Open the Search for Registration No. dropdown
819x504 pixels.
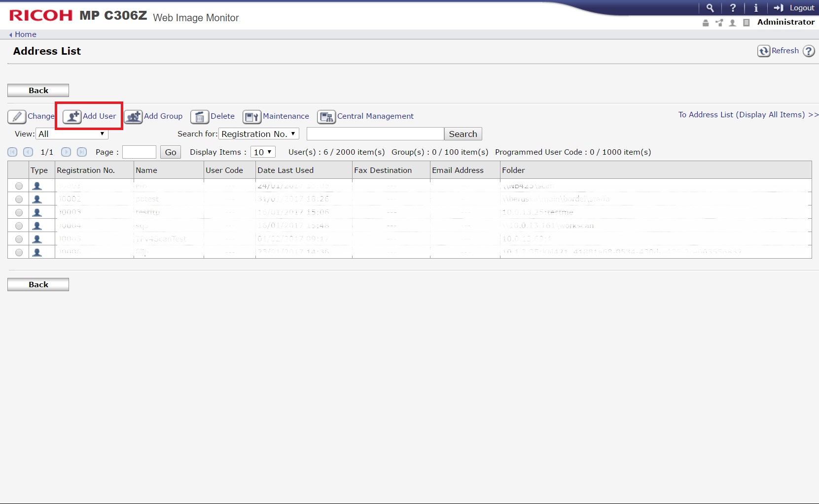pos(259,134)
